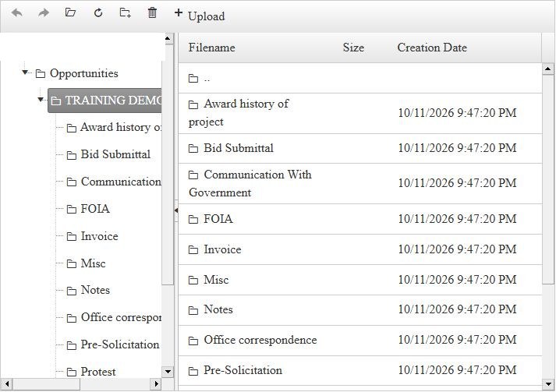This screenshot has width=556, height=392.
Task: Sort by Creation Date column header
Action: [x=432, y=48]
